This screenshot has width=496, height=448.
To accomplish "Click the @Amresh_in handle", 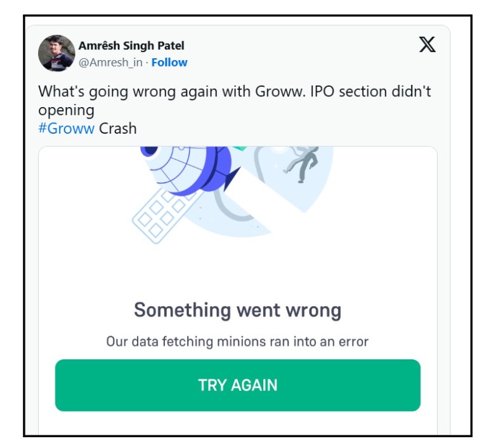I will pyautogui.click(x=112, y=62).
